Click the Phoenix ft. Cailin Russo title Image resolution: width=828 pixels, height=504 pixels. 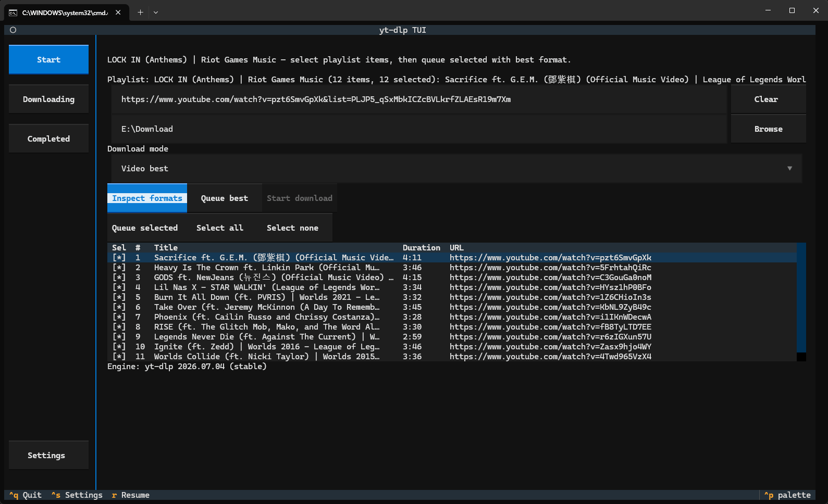pyautogui.click(x=267, y=317)
